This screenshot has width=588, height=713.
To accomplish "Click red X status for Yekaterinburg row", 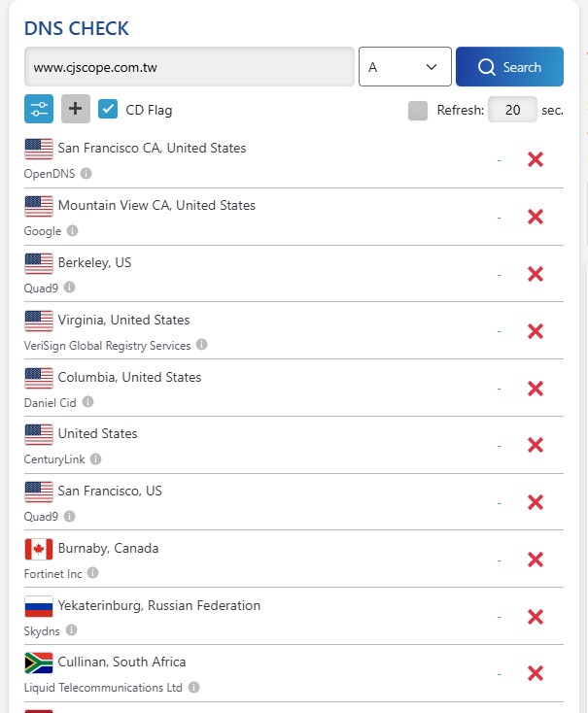I will pyautogui.click(x=535, y=617).
